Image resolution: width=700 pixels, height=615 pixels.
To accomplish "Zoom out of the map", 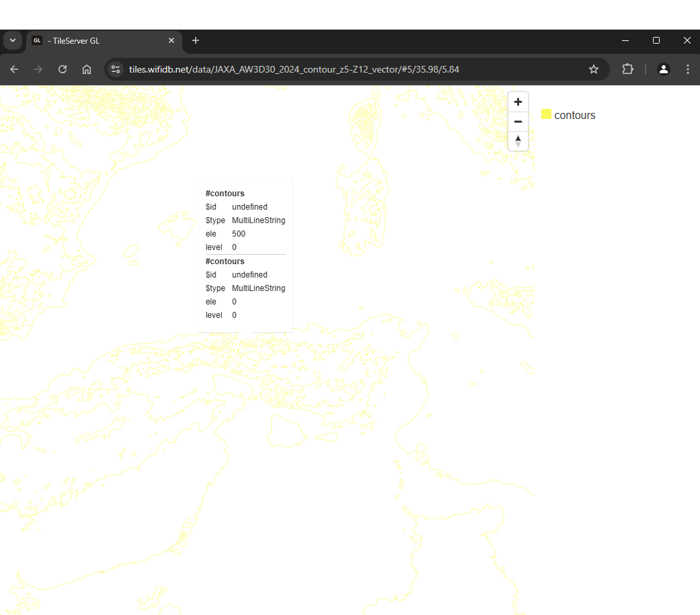I will [x=518, y=122].
